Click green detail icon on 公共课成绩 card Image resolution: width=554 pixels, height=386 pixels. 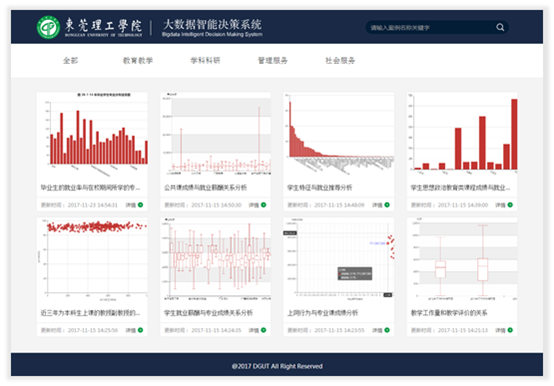264,205
